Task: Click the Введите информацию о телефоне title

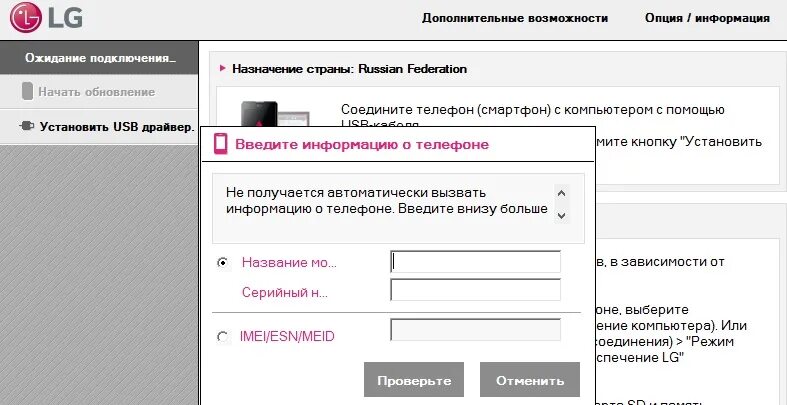Action: click(x=362, y=145)
